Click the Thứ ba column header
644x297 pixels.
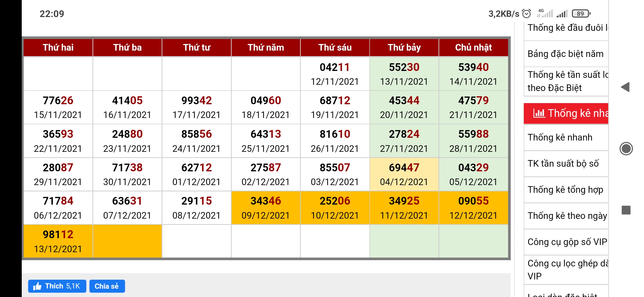(x=127, y=47)
